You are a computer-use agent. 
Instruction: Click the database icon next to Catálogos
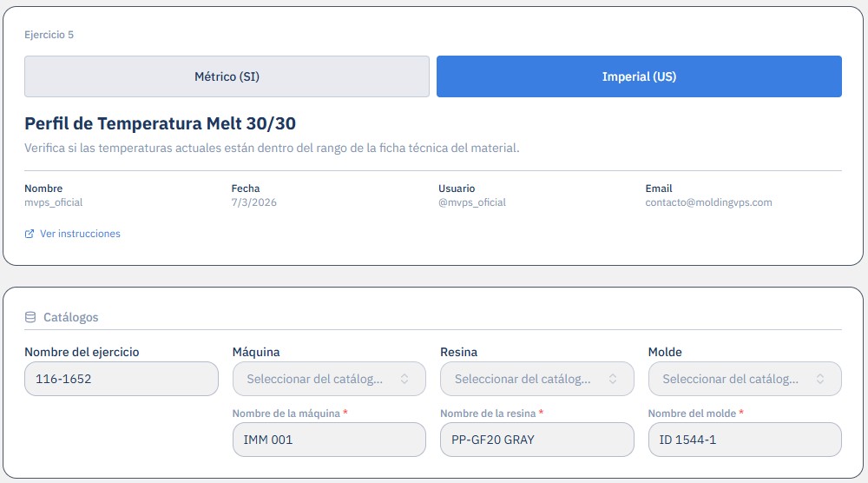click(x=30, y=317)
